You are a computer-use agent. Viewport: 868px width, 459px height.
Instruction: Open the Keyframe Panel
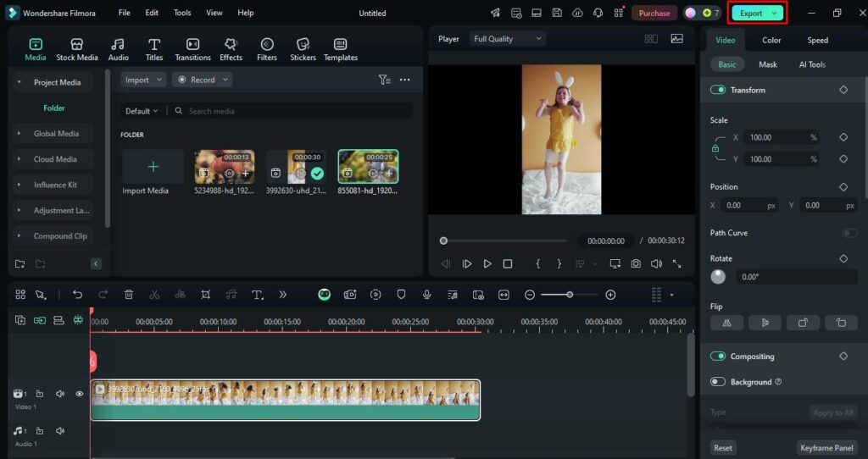tap(826, 448)
